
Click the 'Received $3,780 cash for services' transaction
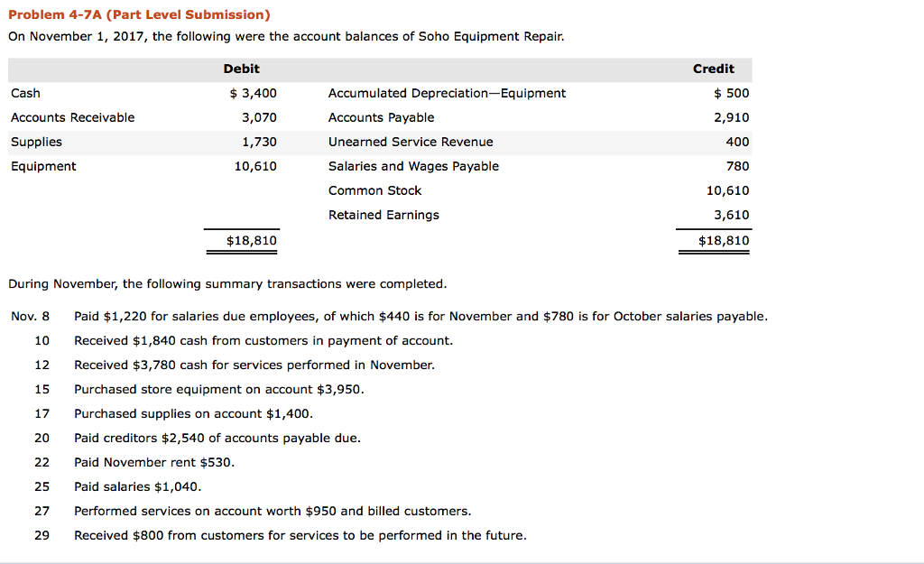254,365
